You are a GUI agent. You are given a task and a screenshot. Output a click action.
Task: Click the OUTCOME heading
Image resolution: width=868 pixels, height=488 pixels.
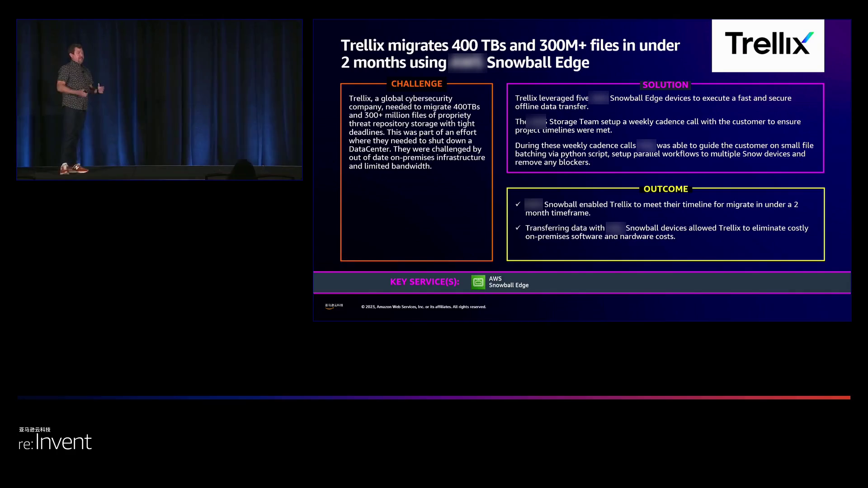pyautogui.click(x=665, y=189)
